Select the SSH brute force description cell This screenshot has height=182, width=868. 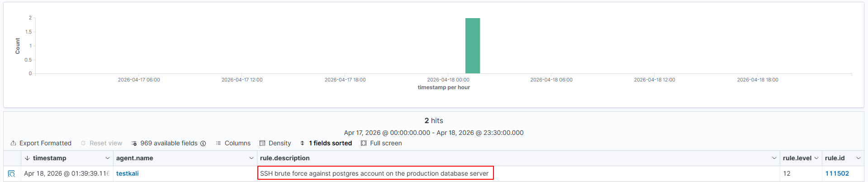coord(375,173)
